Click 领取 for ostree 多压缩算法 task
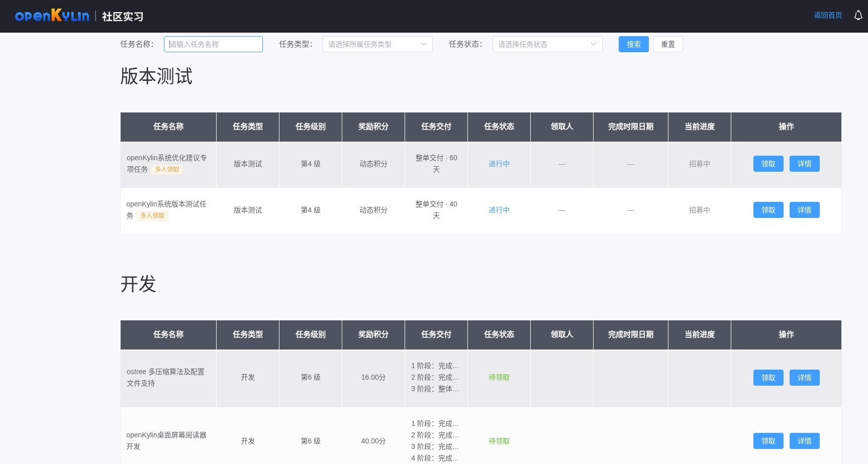Viewport: 868px width, 464px height. pos(768,378)
